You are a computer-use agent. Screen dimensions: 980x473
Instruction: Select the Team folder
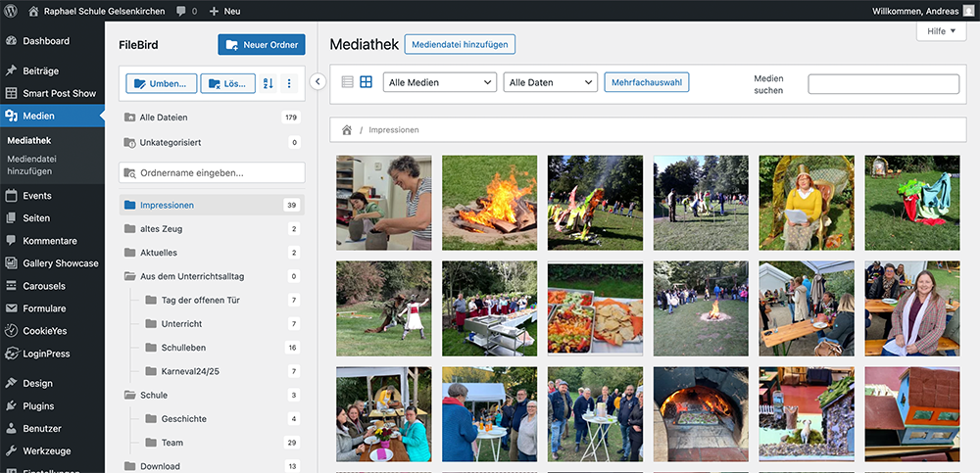point(221,443)
